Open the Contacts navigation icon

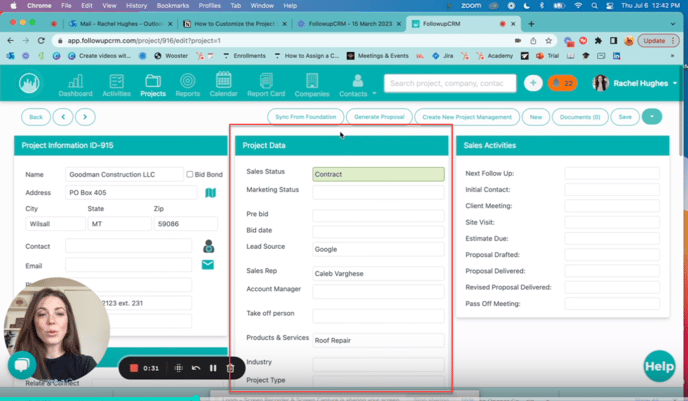[x=354, y=85]
